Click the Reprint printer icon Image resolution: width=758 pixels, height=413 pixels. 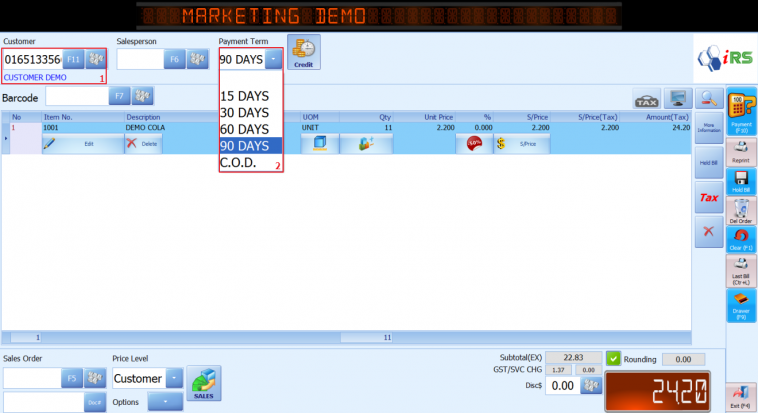[741, 152]
